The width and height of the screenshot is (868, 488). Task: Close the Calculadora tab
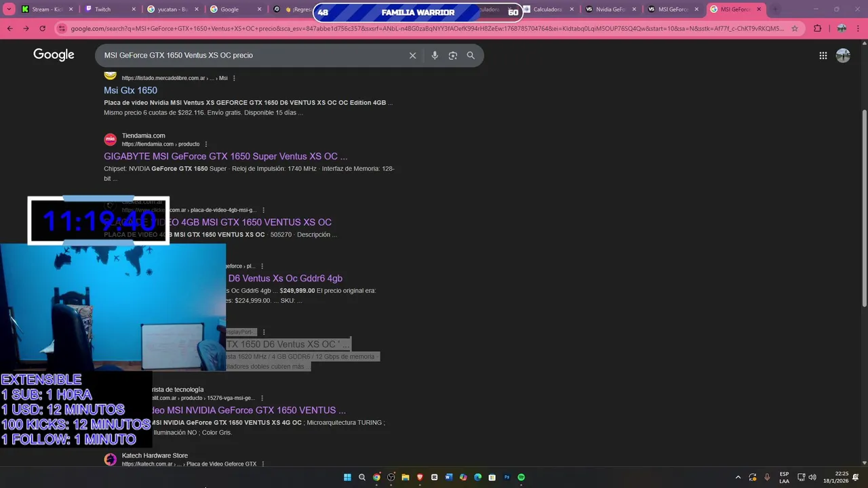(572, 9)
